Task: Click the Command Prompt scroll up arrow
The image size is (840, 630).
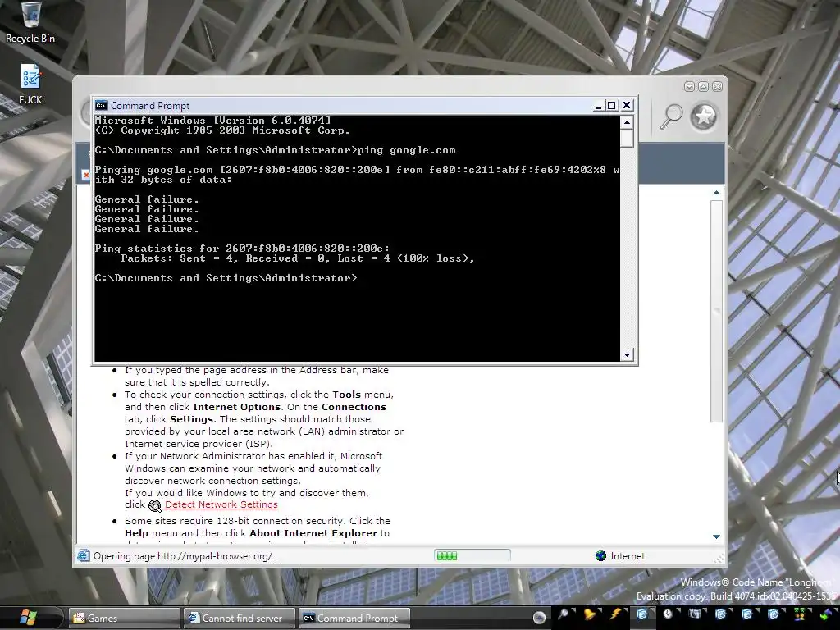Action: coord(627,122)
